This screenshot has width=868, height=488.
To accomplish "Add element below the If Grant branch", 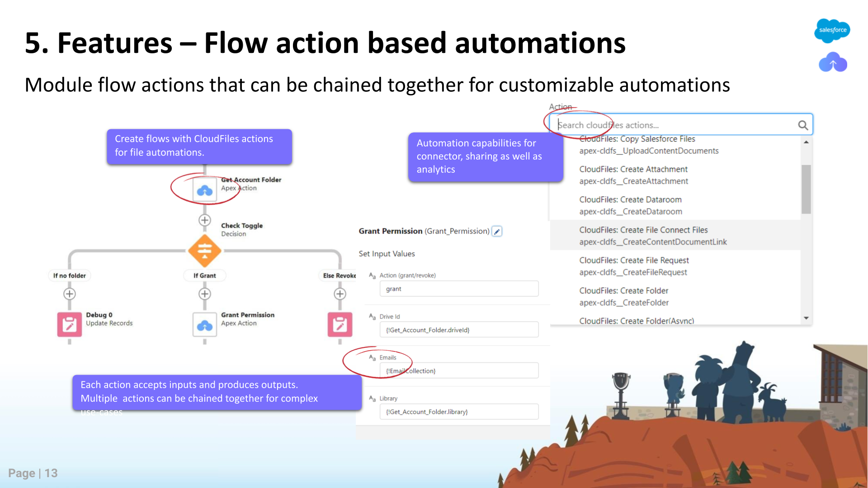I will pos(205,294).
